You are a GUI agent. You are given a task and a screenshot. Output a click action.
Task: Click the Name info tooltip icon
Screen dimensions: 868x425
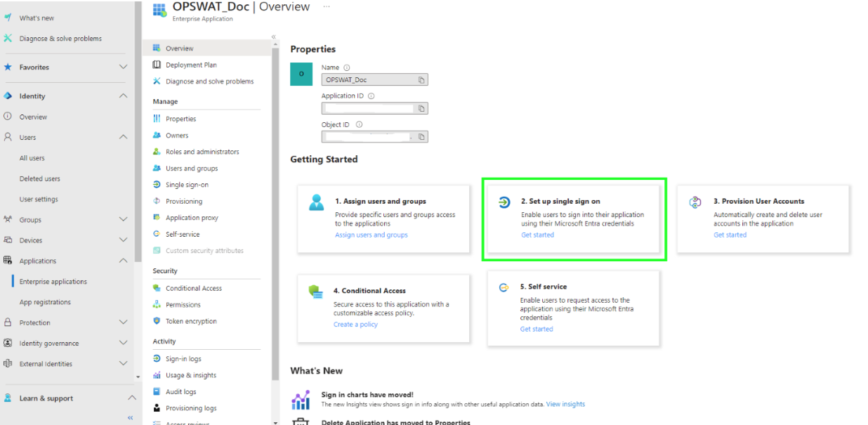tap(347, 67)
